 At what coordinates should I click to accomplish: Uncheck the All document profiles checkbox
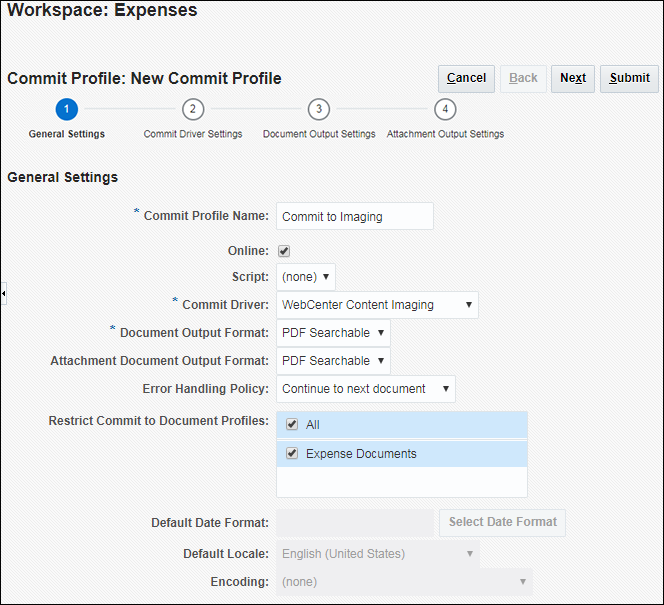[292, 424]
